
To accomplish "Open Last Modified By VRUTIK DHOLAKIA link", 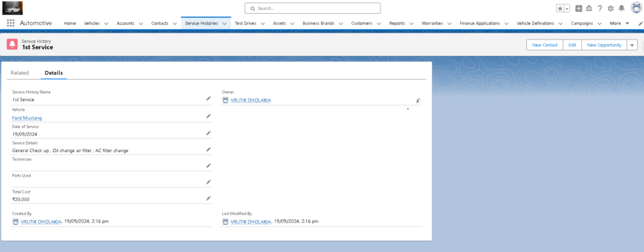I will point(251,222).
